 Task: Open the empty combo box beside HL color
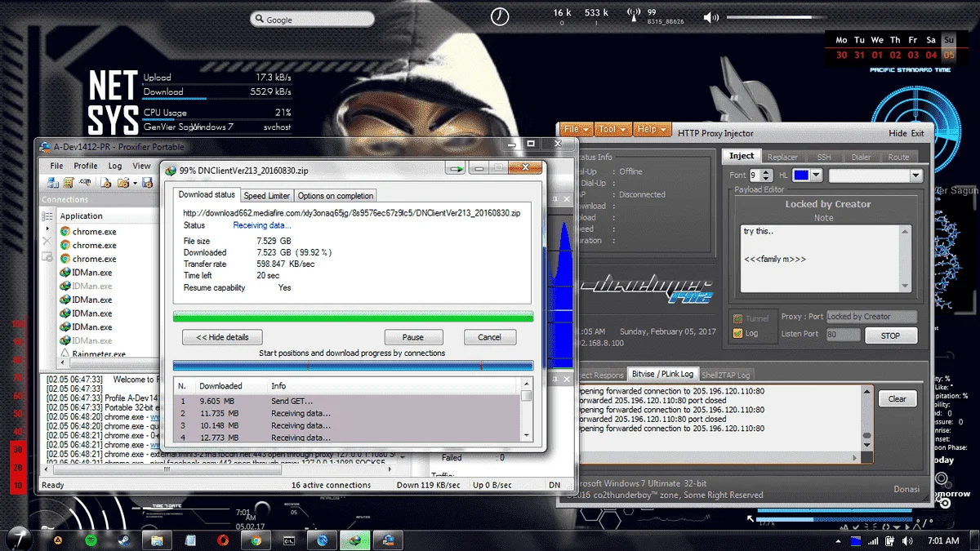[875, 175]
